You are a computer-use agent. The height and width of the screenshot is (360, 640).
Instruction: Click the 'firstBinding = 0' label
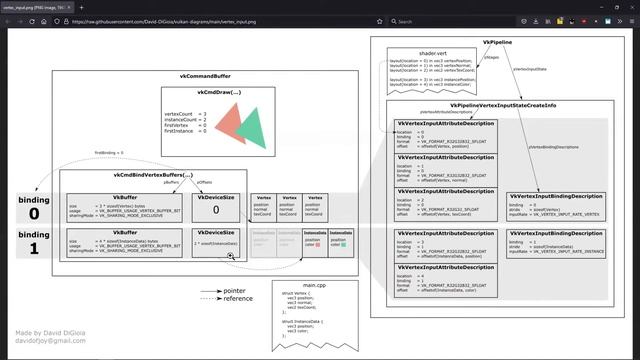[x=109, y=153]
